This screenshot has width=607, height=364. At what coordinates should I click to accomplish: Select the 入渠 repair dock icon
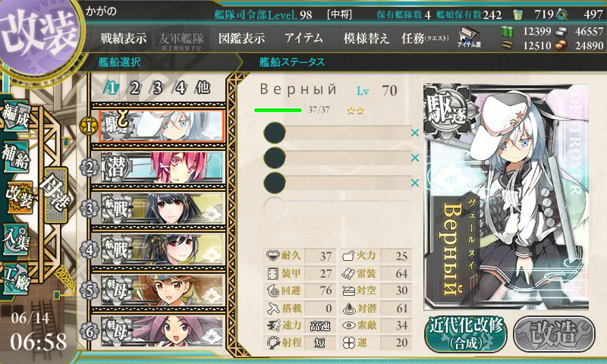(x=15, y=240)
